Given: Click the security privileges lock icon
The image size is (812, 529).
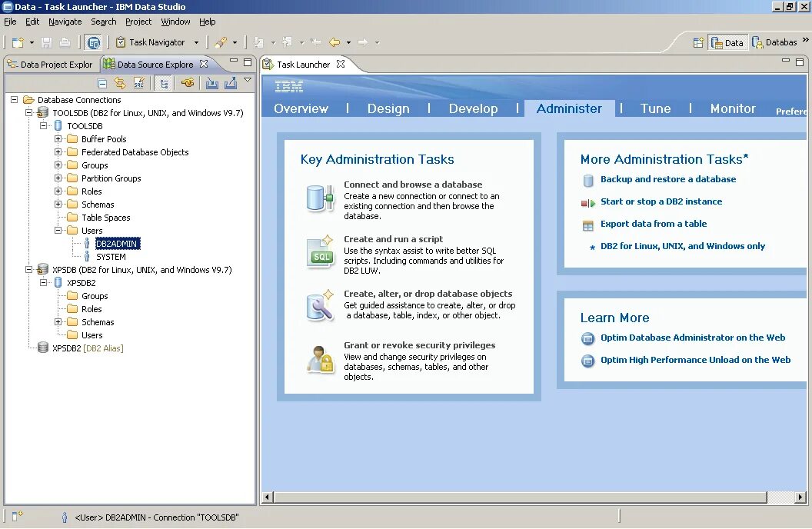Looking at the screenshot, I should pyautogui.click(x=321, y=359).
